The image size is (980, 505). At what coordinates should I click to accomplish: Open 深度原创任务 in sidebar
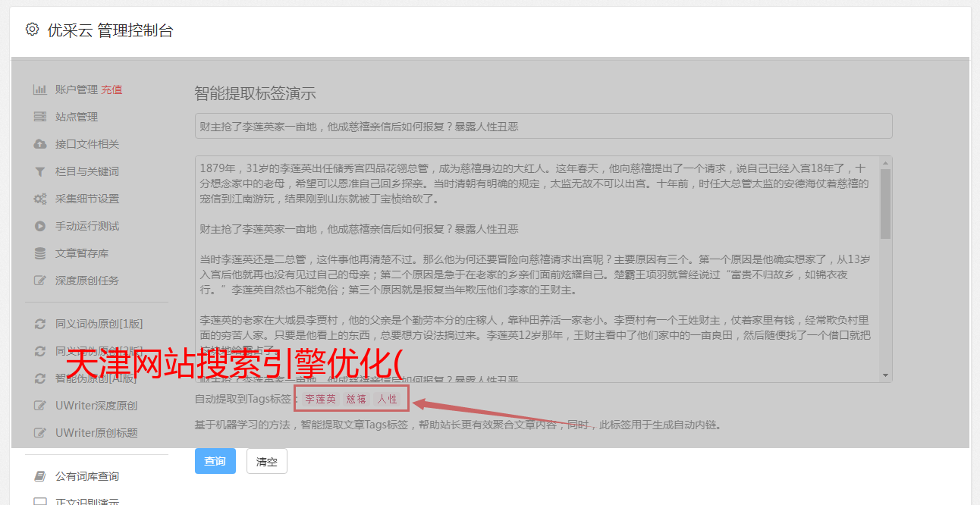(x=87, y=281)
